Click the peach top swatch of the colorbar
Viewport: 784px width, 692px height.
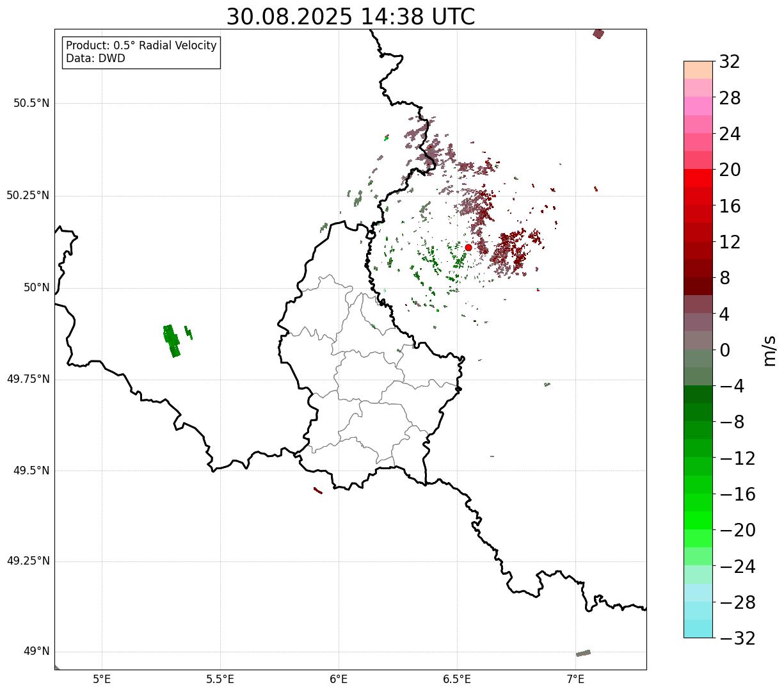(x=698, y=70)
